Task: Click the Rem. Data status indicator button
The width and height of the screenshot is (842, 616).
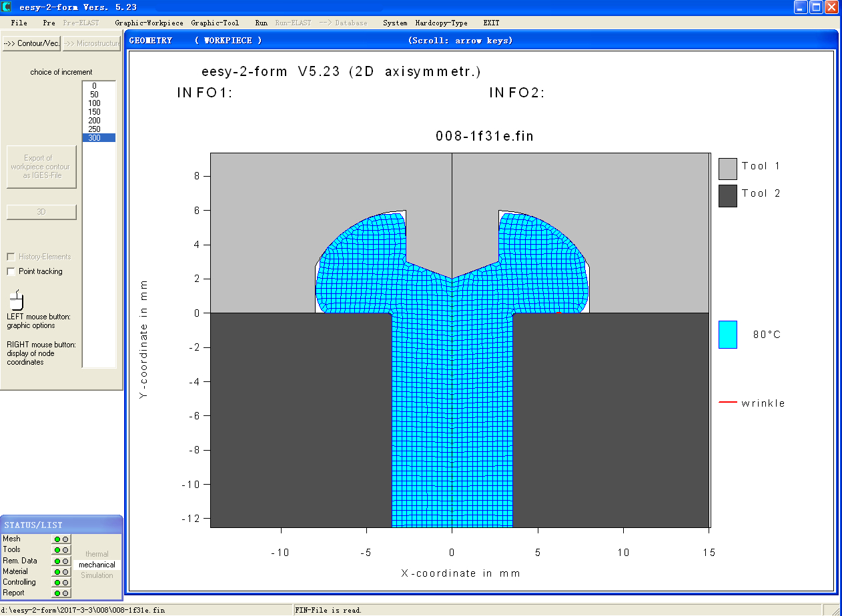Action: point(61,561)
